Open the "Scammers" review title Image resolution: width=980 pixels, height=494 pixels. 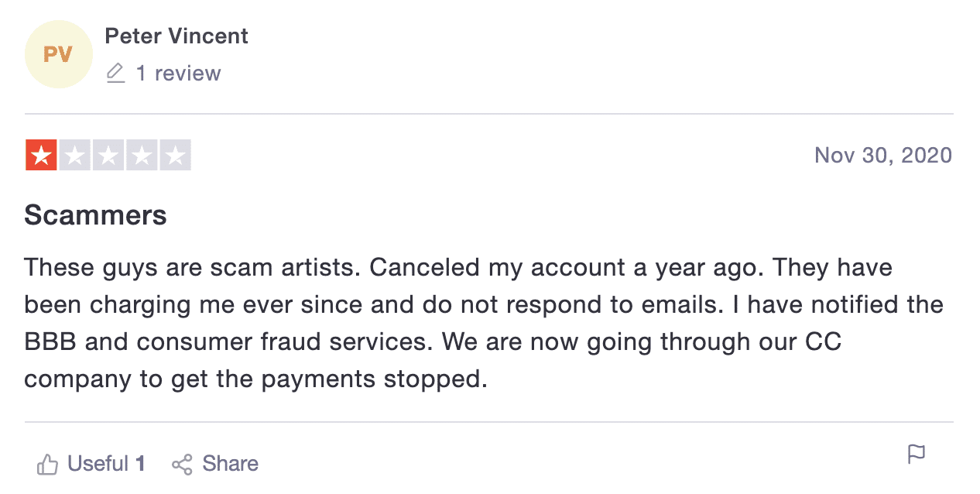pyautogui.click(x=96, y=214)
